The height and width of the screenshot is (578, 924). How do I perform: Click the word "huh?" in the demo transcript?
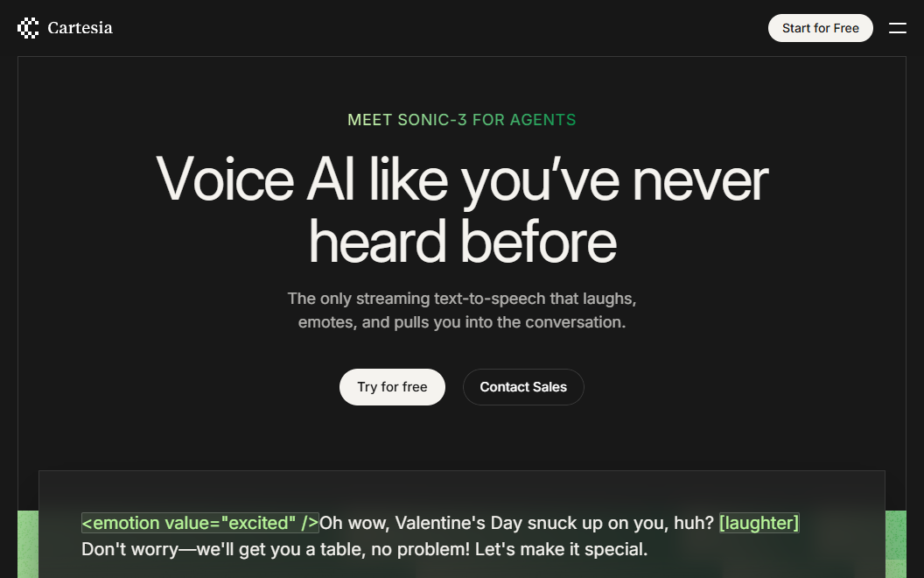pyautogui.click(x=691, y=523)
